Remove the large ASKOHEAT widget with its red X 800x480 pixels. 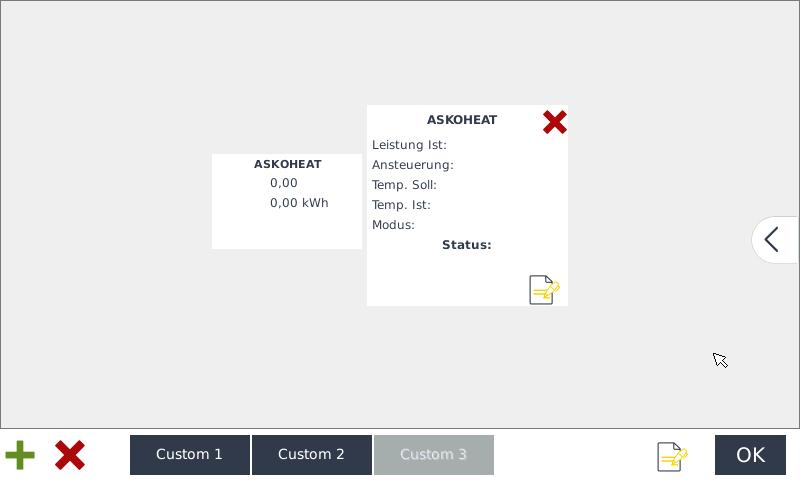(554, 122)
